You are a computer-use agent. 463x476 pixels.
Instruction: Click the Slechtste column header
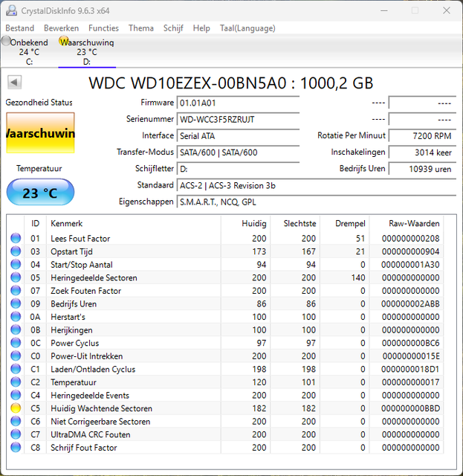(295, 223)
